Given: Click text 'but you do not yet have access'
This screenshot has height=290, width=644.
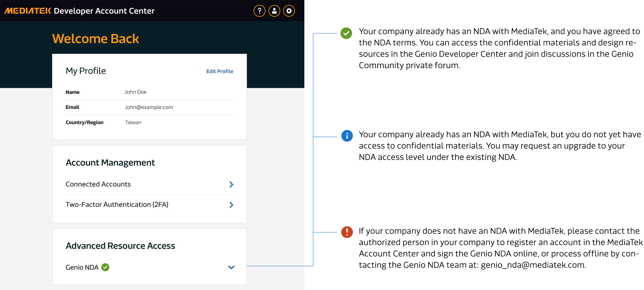Looking at the screenshot, I should click(500, 140).
